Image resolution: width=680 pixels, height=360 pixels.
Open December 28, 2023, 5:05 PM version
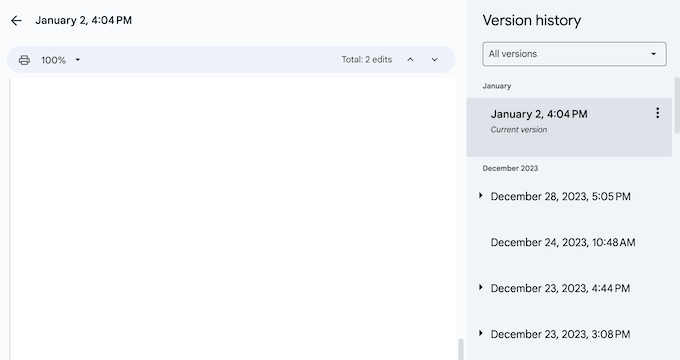(560, 196)
